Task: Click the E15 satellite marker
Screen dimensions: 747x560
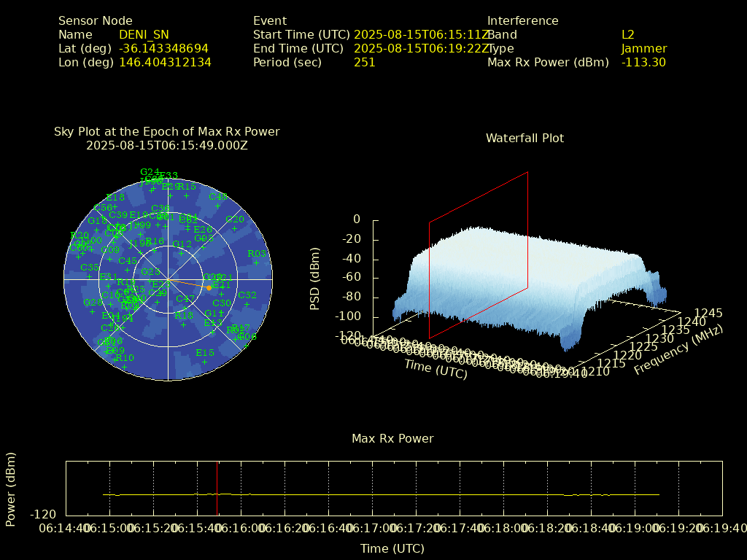Action: [x=205, y=362]
